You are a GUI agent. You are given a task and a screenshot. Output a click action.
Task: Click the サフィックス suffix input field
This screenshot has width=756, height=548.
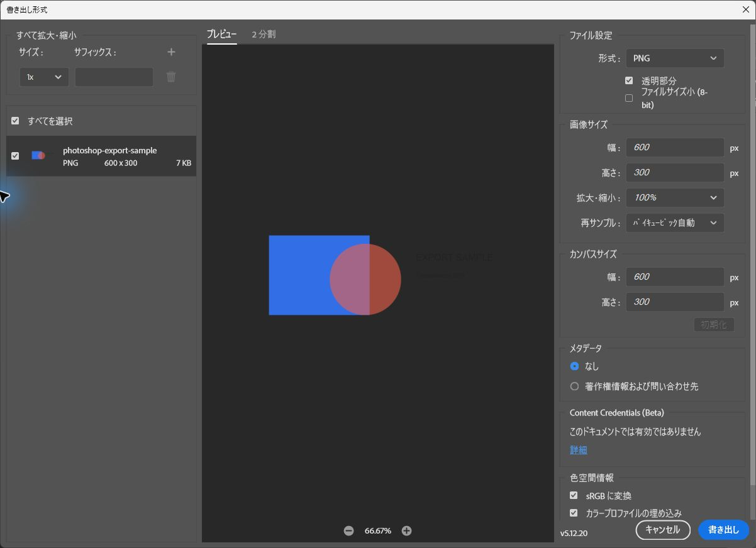tap(114, 77)
